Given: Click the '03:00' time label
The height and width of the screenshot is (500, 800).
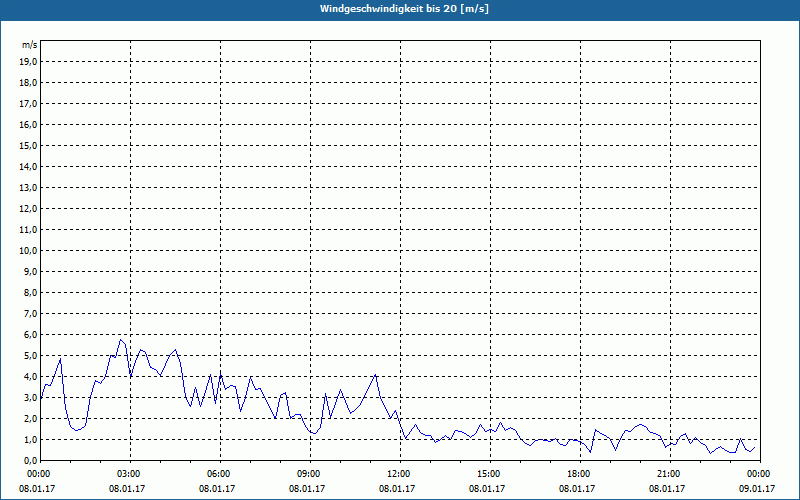Looking at the screenshot, I should (131, 474).
